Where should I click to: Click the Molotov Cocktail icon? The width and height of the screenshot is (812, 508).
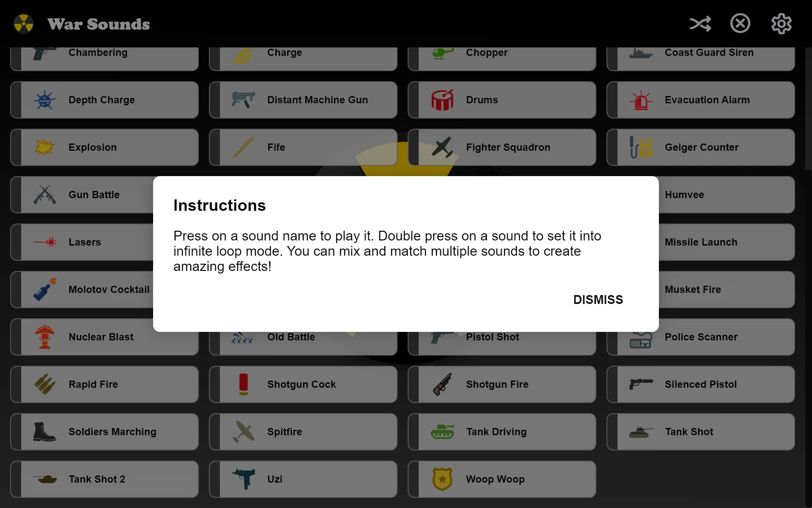pos(44,289)
